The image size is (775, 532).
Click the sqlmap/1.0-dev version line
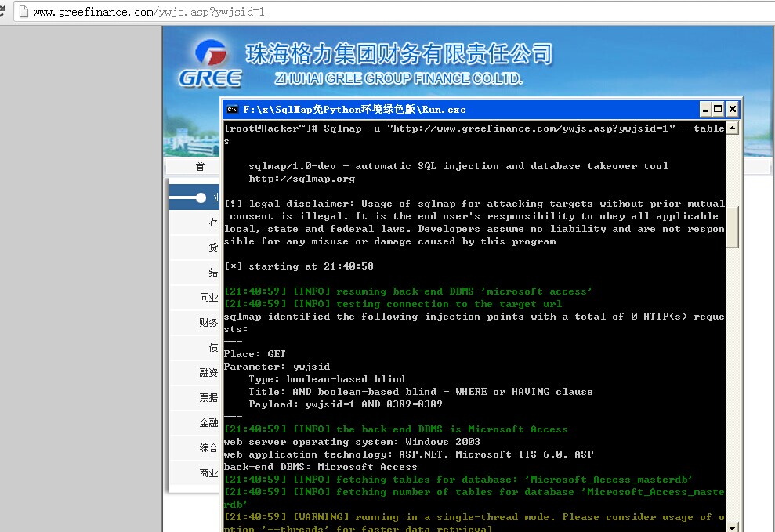(x=458, y=166)
